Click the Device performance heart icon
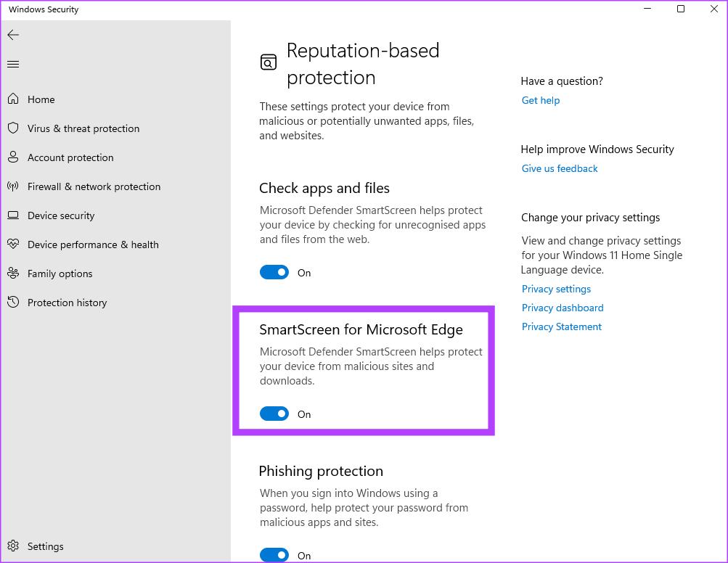 point(13,244)
